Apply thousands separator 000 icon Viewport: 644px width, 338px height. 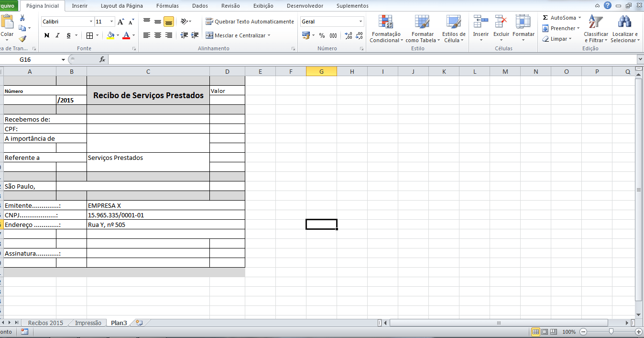click(x=333, y=35)
